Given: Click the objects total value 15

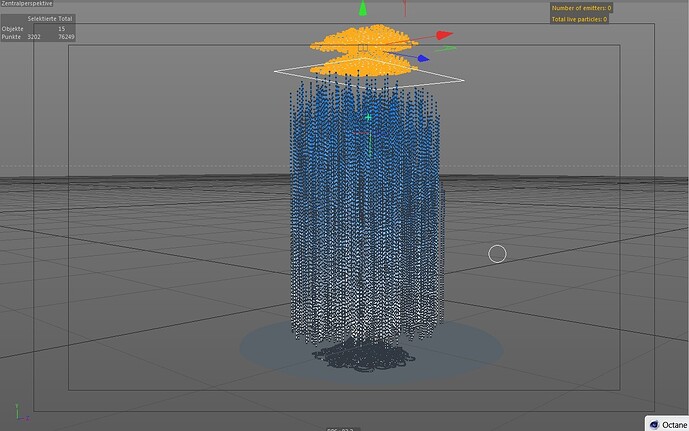Looking at the screenshot, I should pyautogui.click(x=62, y=29).
